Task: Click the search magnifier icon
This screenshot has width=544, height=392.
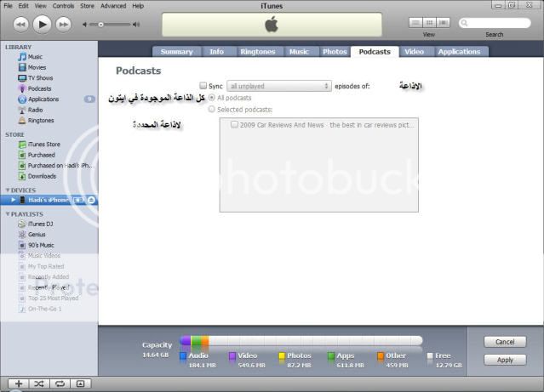Action: click(x=464, y=23)
